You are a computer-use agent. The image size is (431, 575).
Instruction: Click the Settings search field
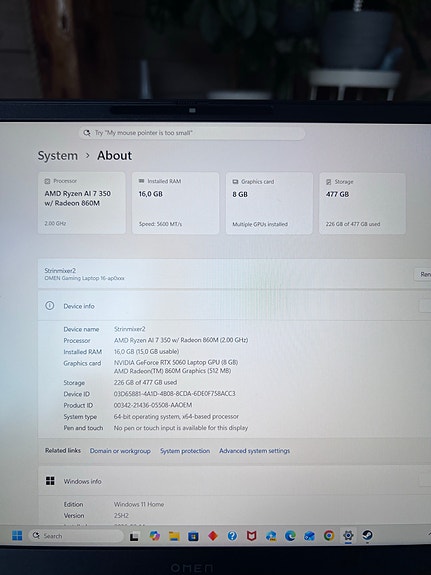click(x=192, y=133)
